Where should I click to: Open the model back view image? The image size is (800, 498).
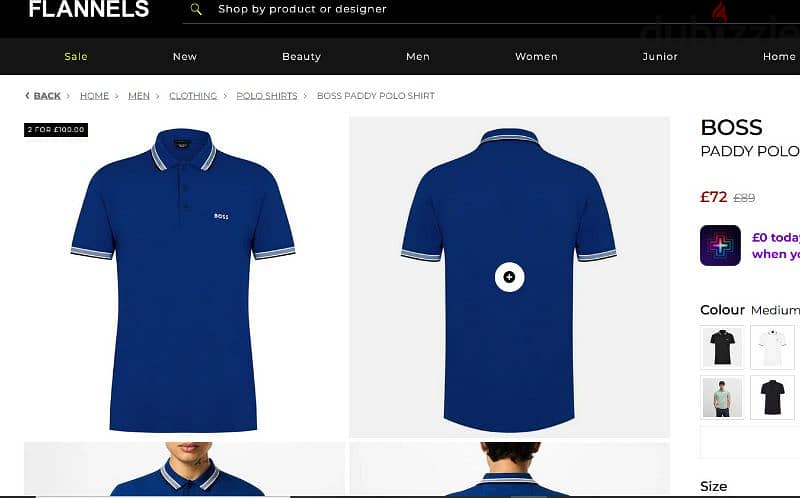point(509,468)
